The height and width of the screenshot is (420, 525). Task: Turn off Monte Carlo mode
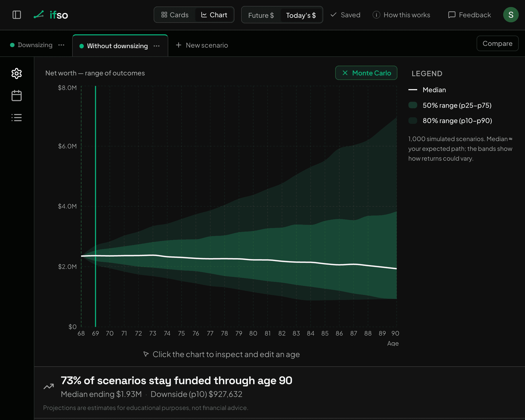coord(366,73)
